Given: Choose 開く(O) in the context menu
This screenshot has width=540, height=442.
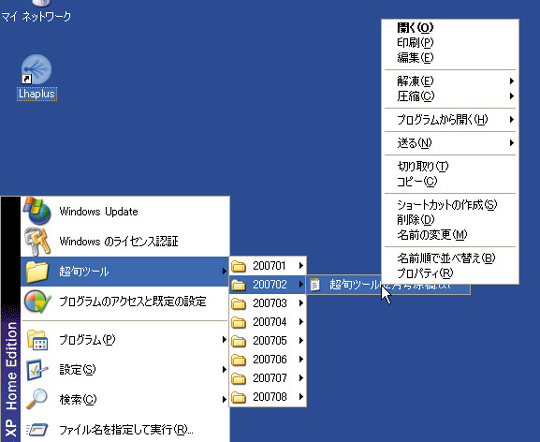Looking at the screenshot, I should pos(450,28).
